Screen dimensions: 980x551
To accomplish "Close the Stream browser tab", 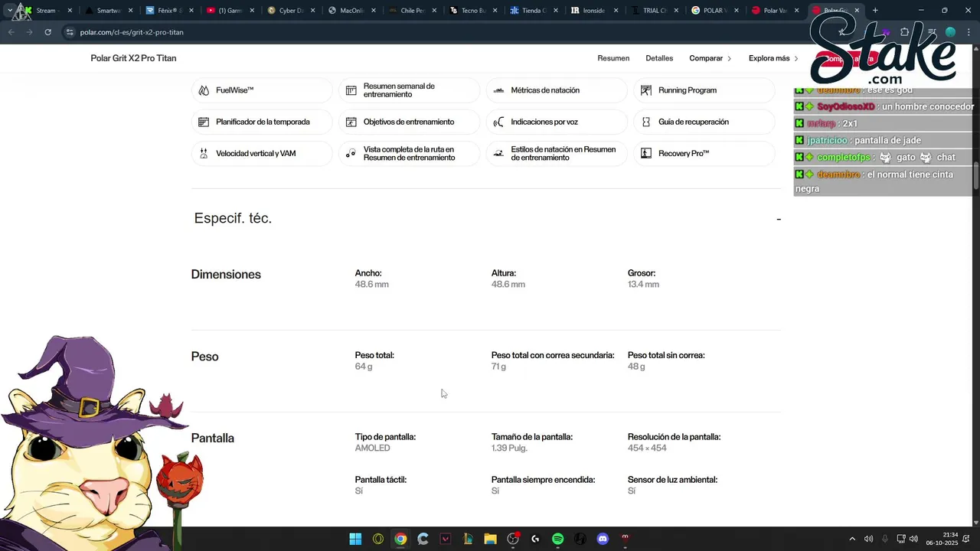I will pos(70,11).
